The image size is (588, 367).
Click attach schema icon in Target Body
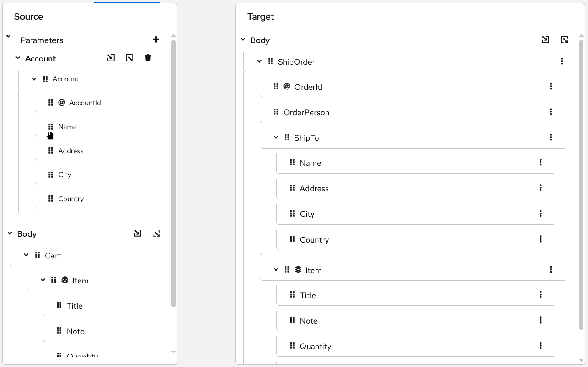[545, 40]
